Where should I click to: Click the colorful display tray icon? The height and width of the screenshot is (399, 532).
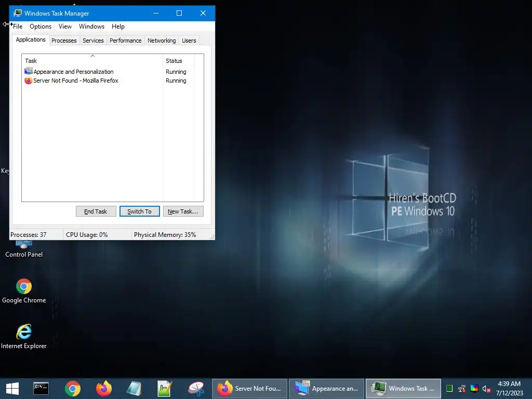coord(474,389)
